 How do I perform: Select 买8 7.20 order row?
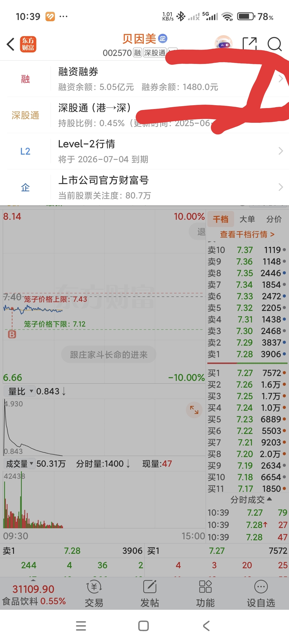pos(247,454)
